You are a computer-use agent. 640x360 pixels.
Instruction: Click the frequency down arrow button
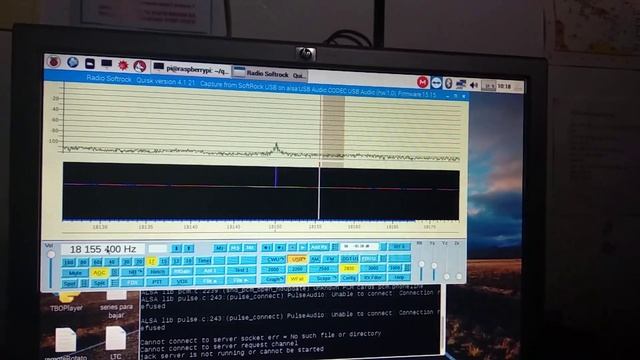(176, 248)
